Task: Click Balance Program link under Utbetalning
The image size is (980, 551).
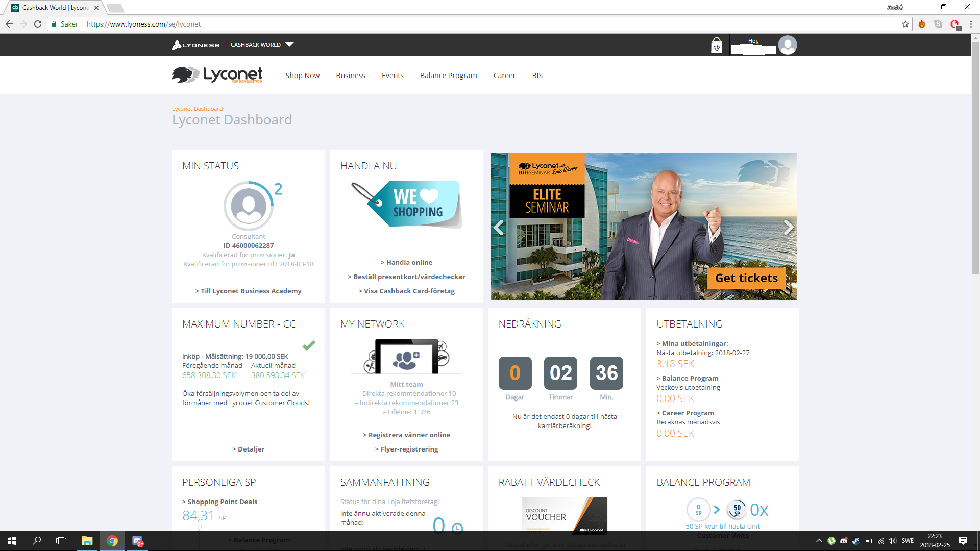Action: (x=687, y=378)
